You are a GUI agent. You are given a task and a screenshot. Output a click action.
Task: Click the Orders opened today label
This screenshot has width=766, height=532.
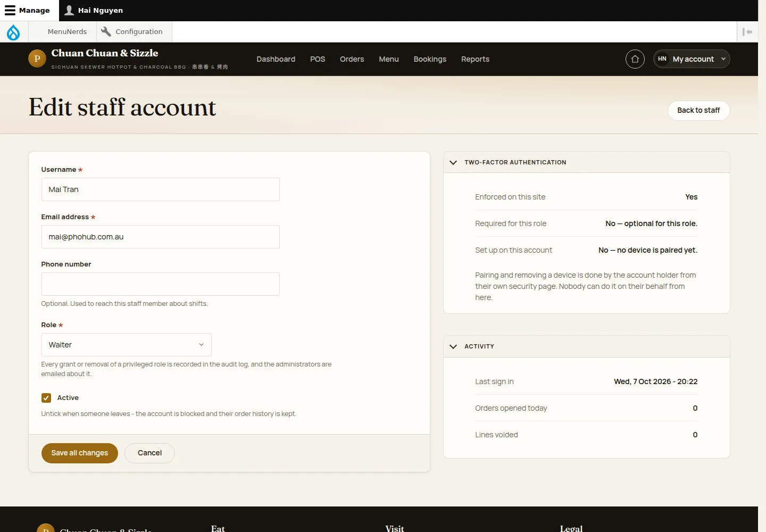(x=511, y=408)
